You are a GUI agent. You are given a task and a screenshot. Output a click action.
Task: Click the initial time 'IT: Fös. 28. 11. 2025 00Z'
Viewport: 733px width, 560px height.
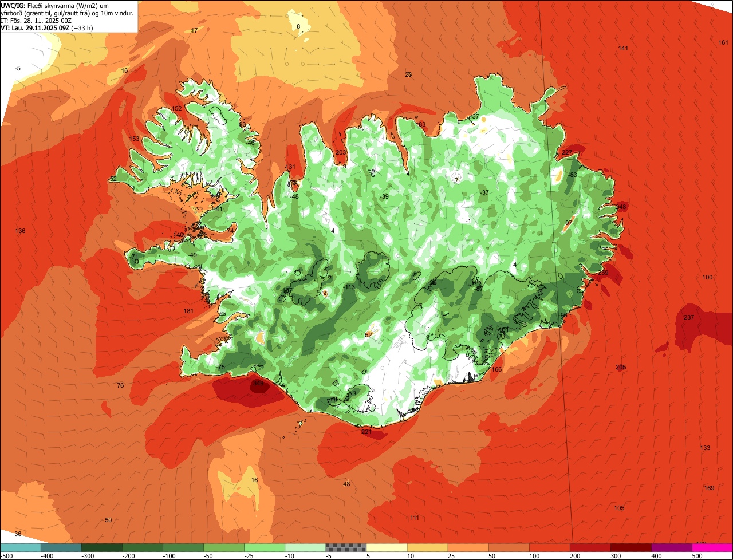pyautogui.click(x=36, y=21)
